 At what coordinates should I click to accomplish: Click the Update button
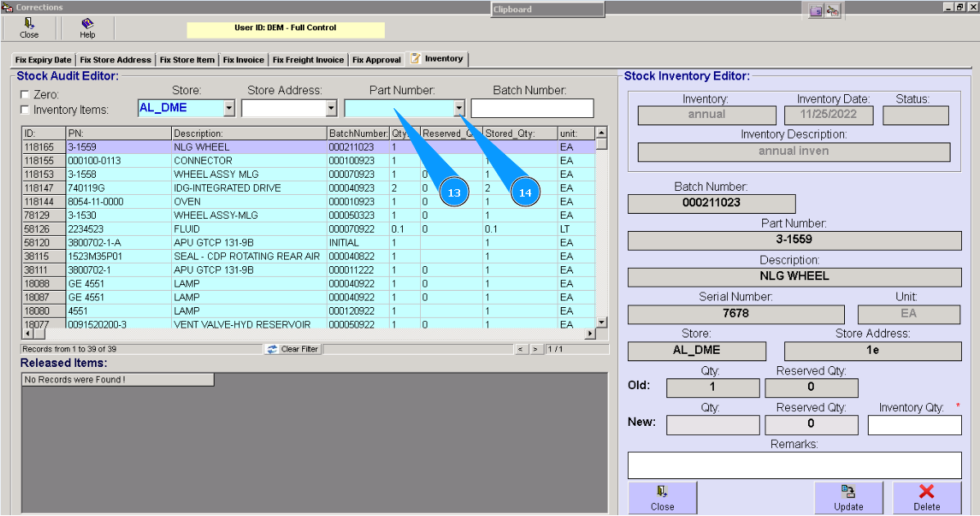pyautogui.click(x=848, y=498)
